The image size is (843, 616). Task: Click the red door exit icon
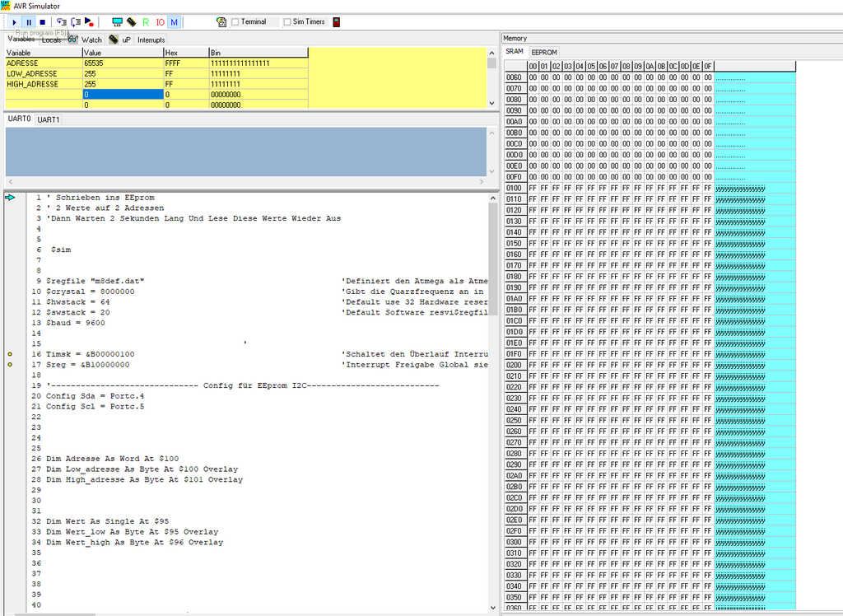tap(337, 22)
